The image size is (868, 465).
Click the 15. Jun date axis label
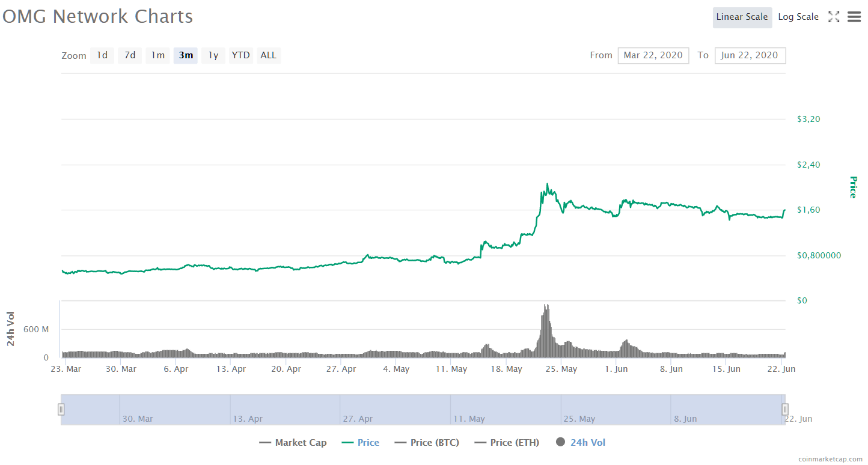point(726,369)
